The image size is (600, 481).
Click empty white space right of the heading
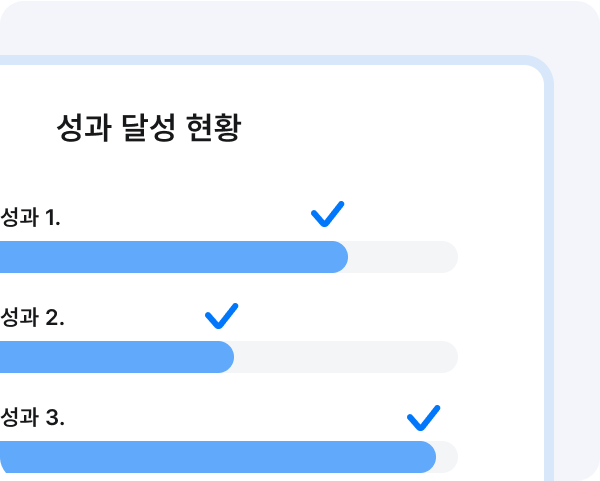tap(400, 130)
